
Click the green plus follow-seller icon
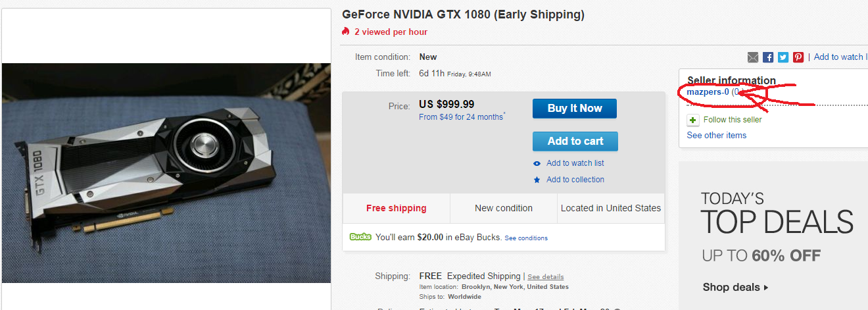[693, 120]
